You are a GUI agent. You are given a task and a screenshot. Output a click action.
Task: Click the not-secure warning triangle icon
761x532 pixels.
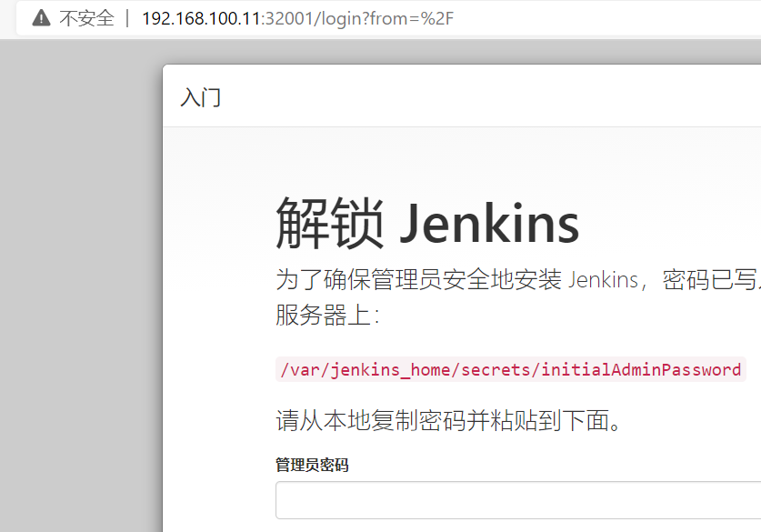point(41,18)
